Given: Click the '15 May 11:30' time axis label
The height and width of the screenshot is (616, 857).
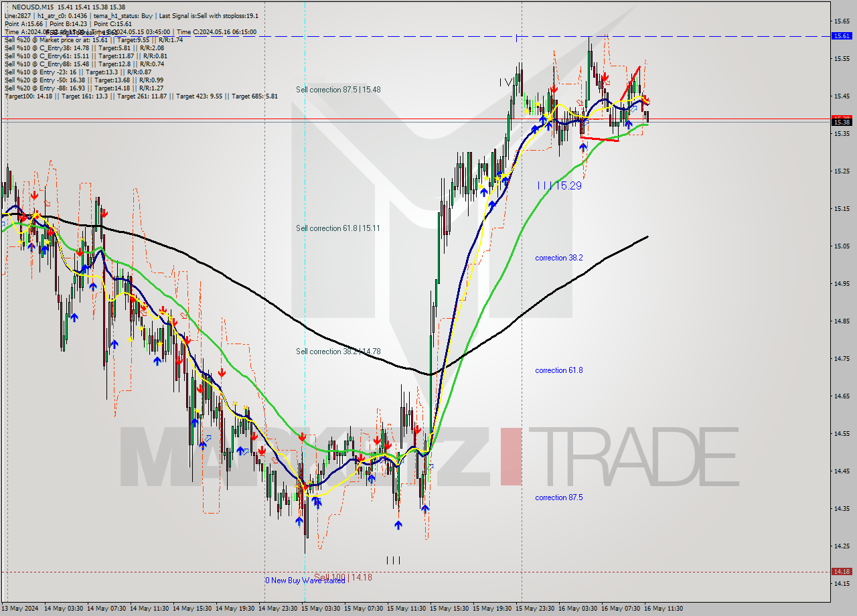Looking at the screenshot, I should 406,609.
